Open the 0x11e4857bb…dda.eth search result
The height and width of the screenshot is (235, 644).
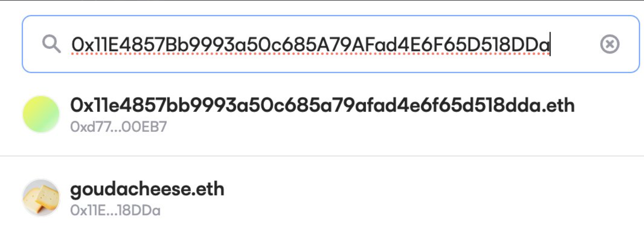pyautogui.click(x=322, y=114)
